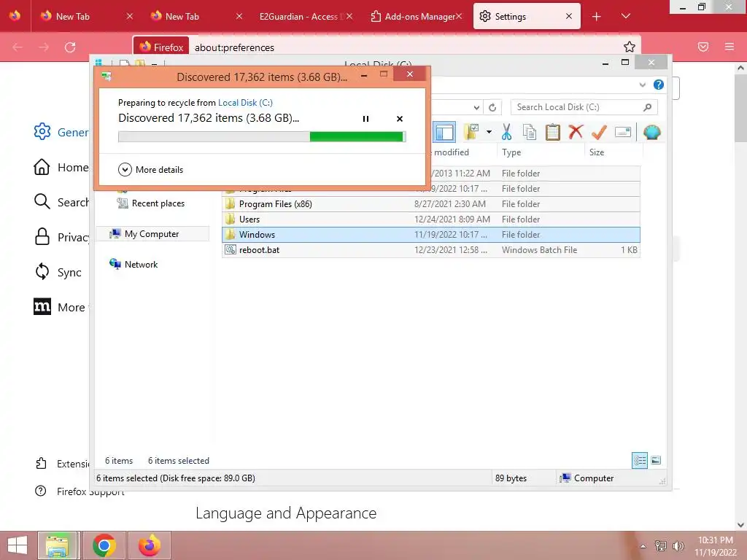The height and width of the screenshot is (560, 747).
Task: Click the magnifier icon in Explorer search box
Action: point(647,107)
